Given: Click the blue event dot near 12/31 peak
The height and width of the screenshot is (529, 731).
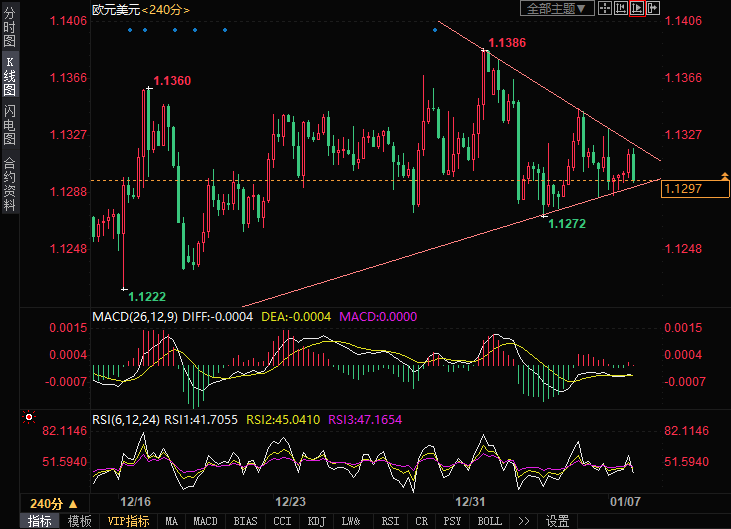Looking at the screenshot, I should point(434,30).
